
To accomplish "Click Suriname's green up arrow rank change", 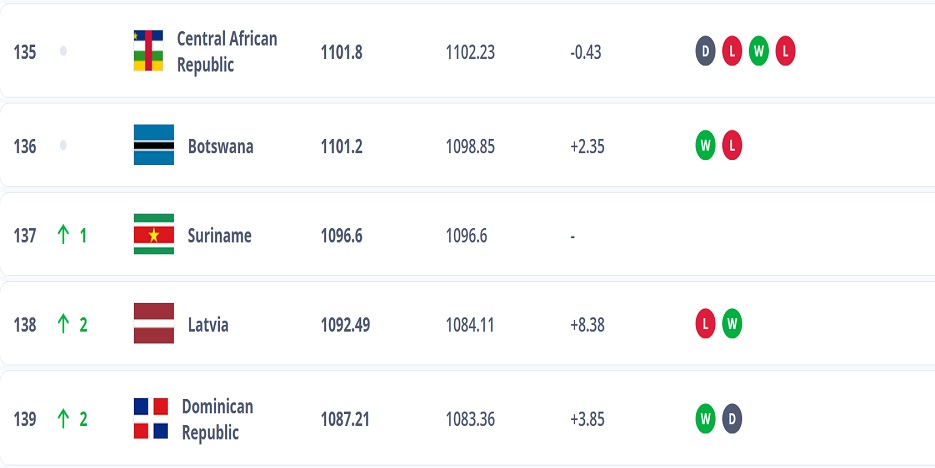I will click(x=62, y=235).
